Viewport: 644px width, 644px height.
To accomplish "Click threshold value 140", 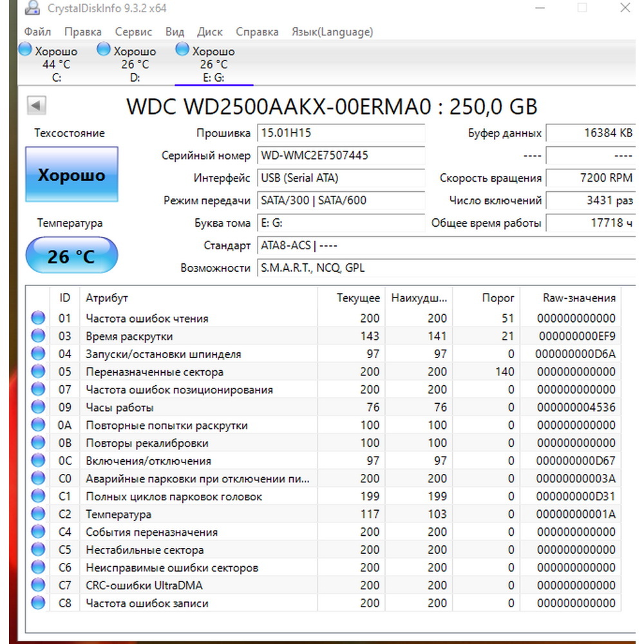I will coord(505,372).
